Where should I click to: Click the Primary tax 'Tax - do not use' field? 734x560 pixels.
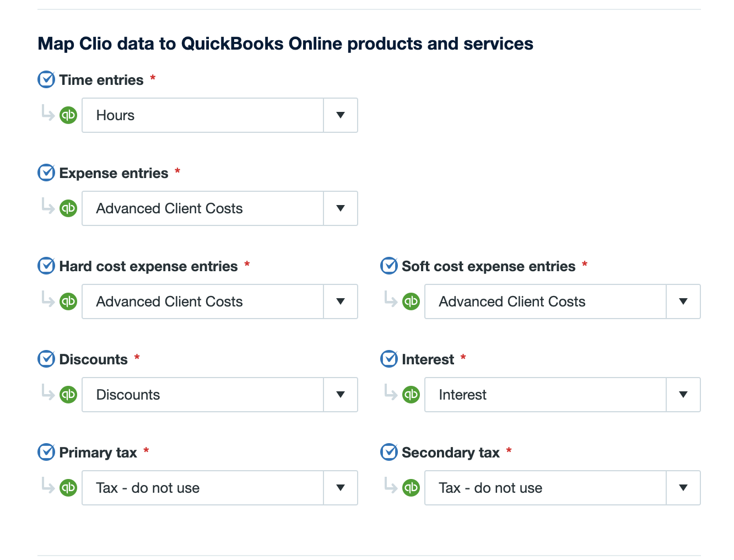click(203, 488)
